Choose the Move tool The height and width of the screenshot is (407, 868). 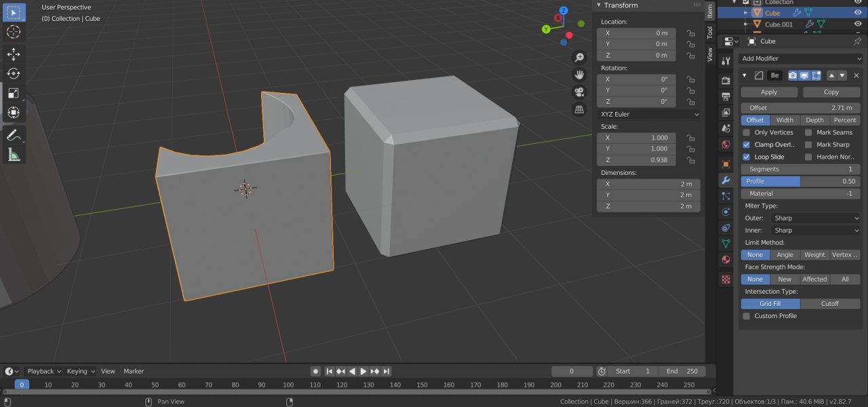tap(14, 54)
